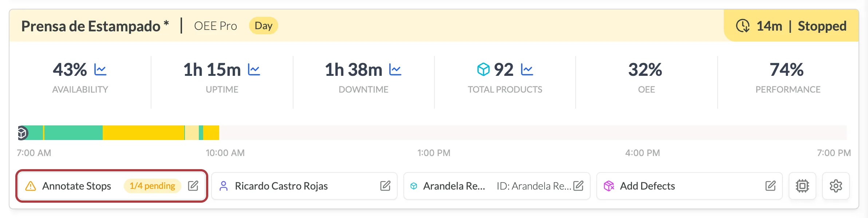Open the gear settings icon
This screenshot has height=218, width=868.
[x=836, y=186]
